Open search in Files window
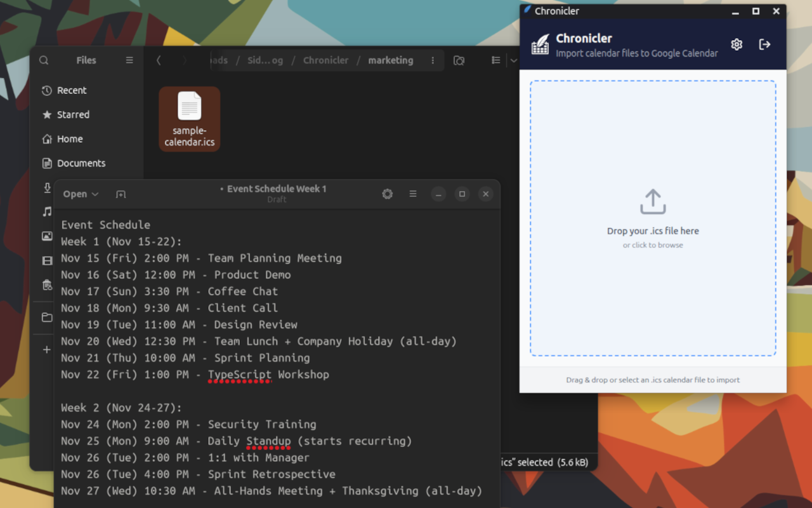 click(44, 60)
